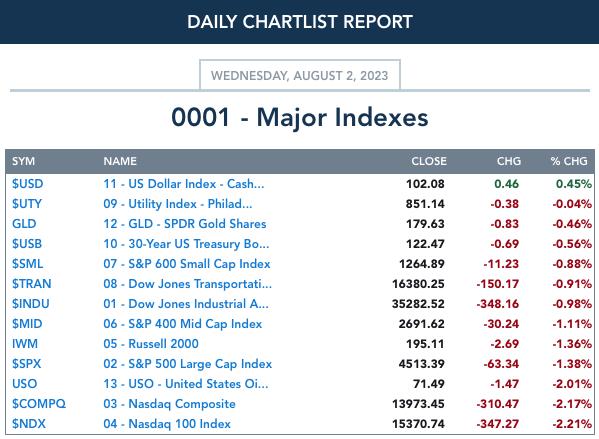Click the Wednesday, August 2, 2023 date box
The width and height of the screenshot is (599, 439).
[x=300, y=75]
